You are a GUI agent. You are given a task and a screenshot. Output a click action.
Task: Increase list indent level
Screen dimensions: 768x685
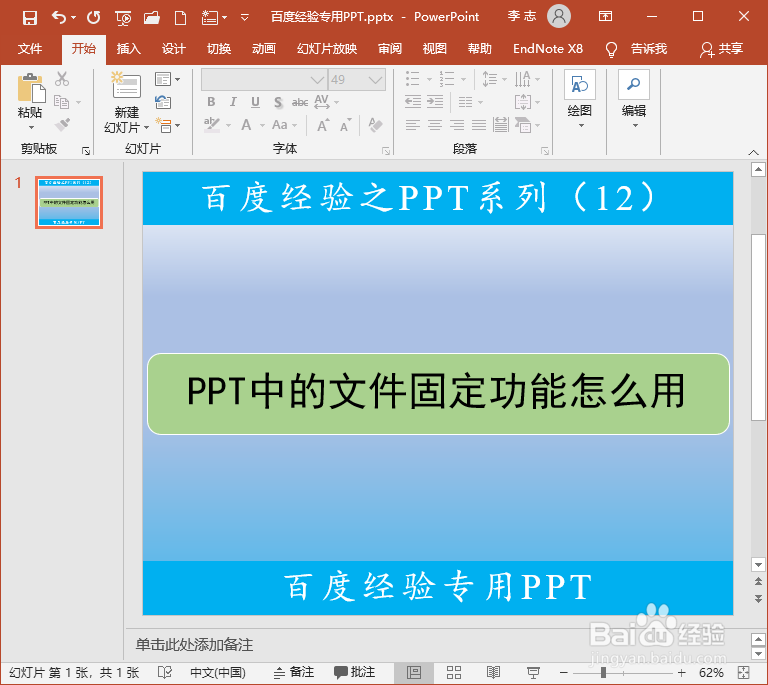pyautogui.click(x=435, y=102)
